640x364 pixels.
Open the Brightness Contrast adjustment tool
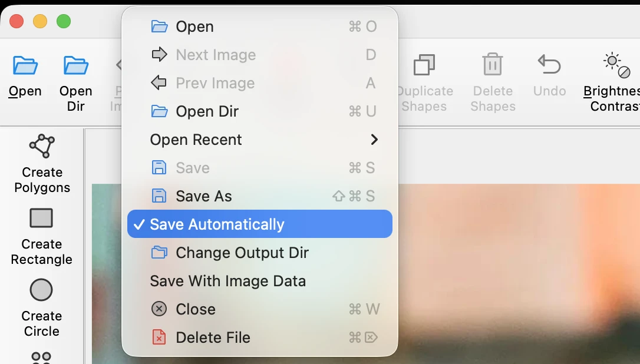(x=615, y=82)
